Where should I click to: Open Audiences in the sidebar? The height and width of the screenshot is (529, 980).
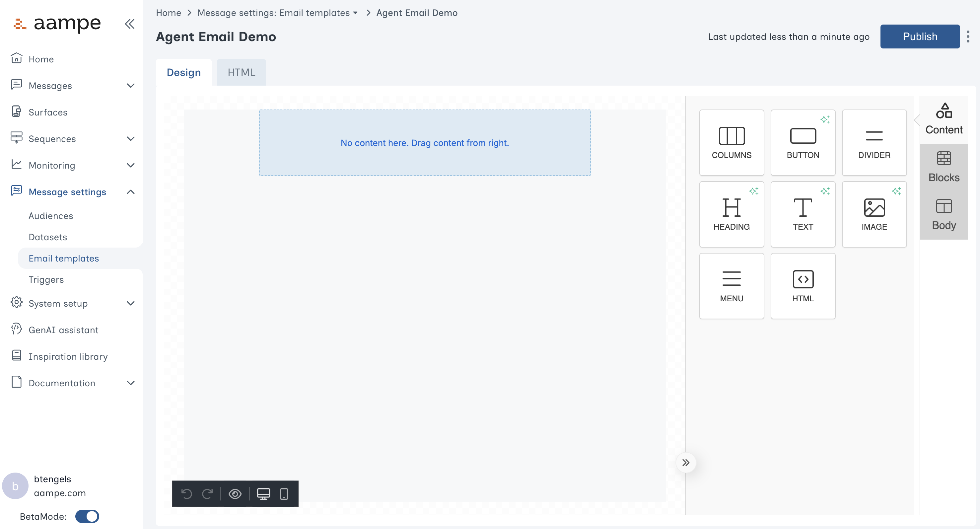pyautogui.click(x=51, y=216)
